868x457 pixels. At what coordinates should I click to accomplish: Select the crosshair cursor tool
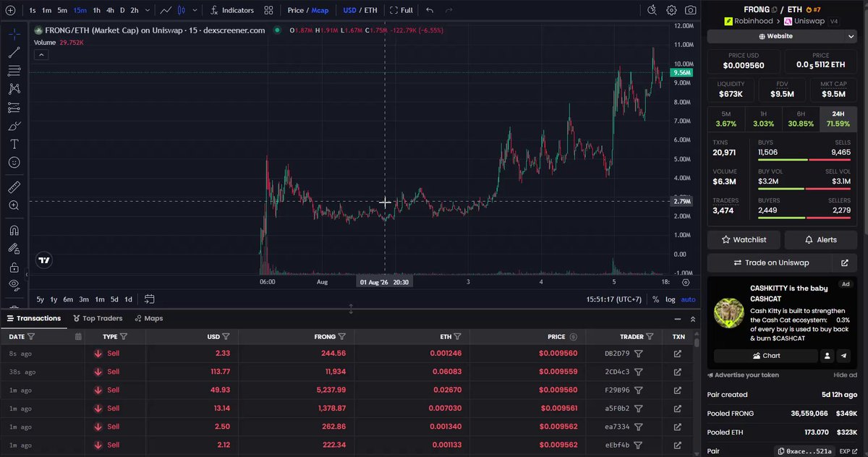tap(14, 34)
